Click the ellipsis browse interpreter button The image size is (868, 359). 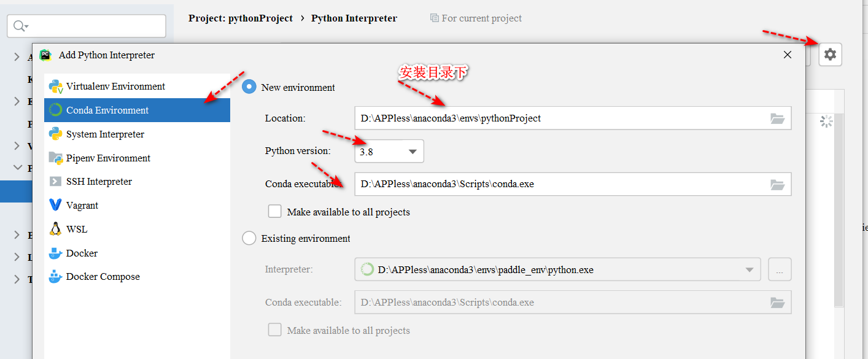tap(780, 269)
